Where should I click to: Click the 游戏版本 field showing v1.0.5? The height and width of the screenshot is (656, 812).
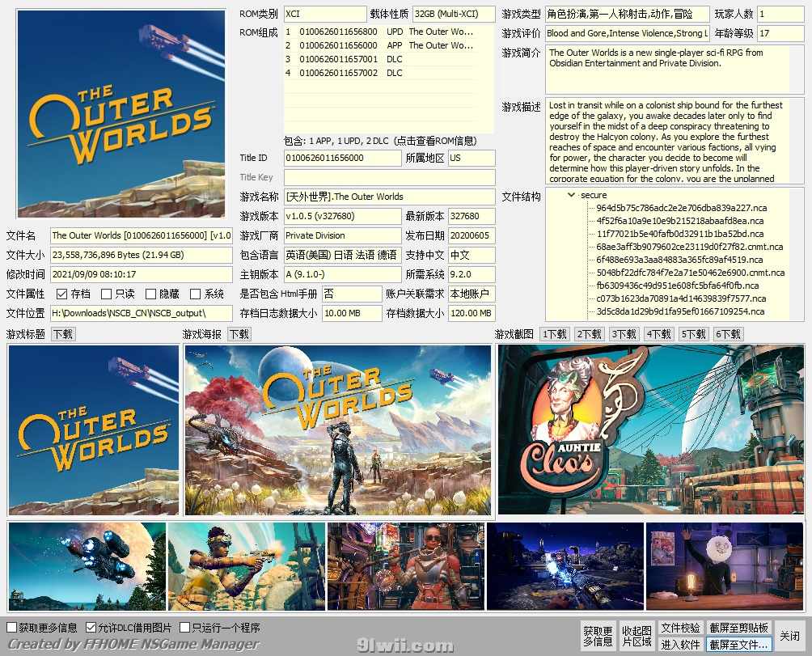click(x=342, y=217)
